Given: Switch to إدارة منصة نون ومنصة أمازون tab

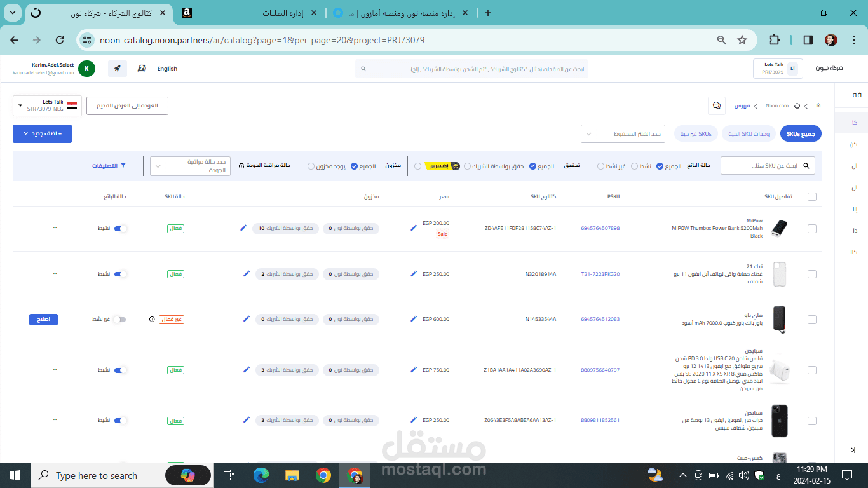Looking at the screenshot, I should tap(401, 13).
